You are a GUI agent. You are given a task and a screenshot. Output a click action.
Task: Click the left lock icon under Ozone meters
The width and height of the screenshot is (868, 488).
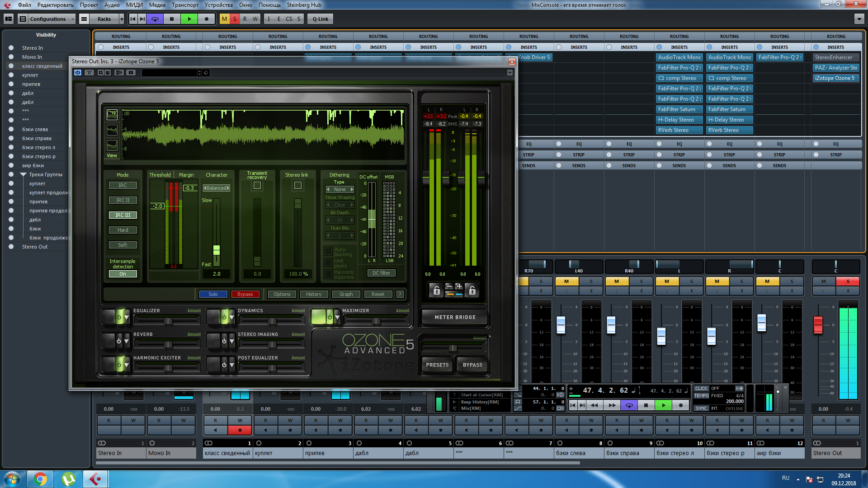[437, 290]
